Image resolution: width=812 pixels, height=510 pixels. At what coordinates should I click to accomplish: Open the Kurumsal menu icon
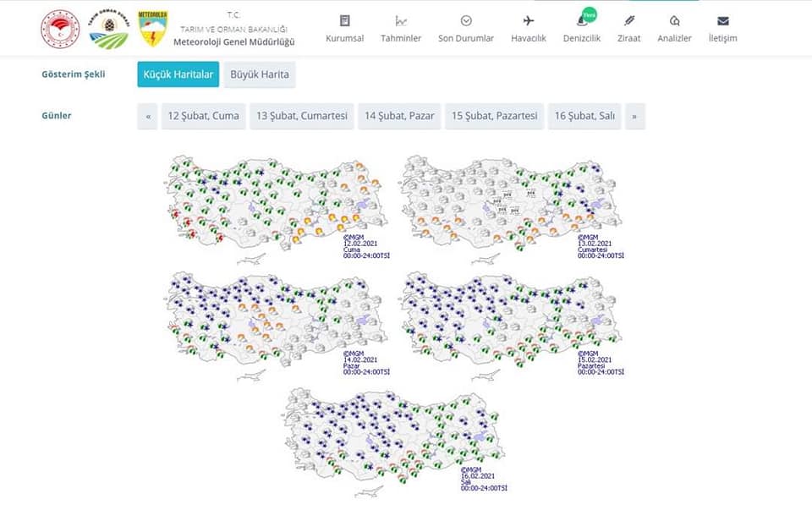pos(344,20)
